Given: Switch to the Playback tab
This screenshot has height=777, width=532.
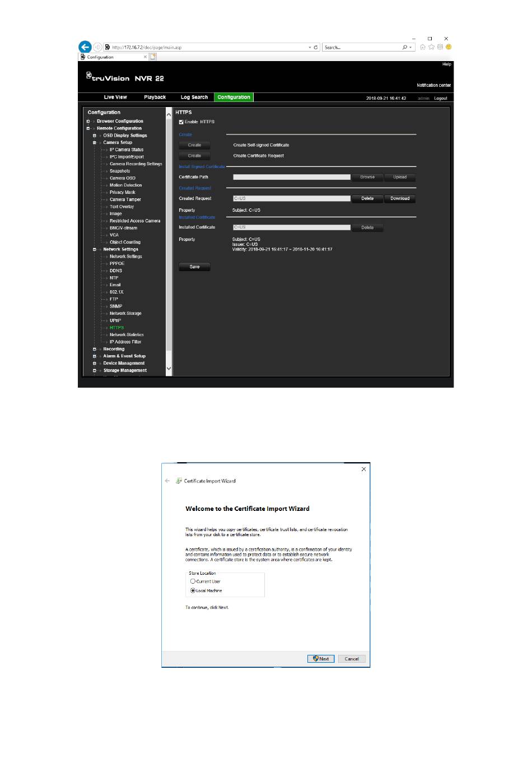Looking at the screenshot, I should [x=155, y=97].
